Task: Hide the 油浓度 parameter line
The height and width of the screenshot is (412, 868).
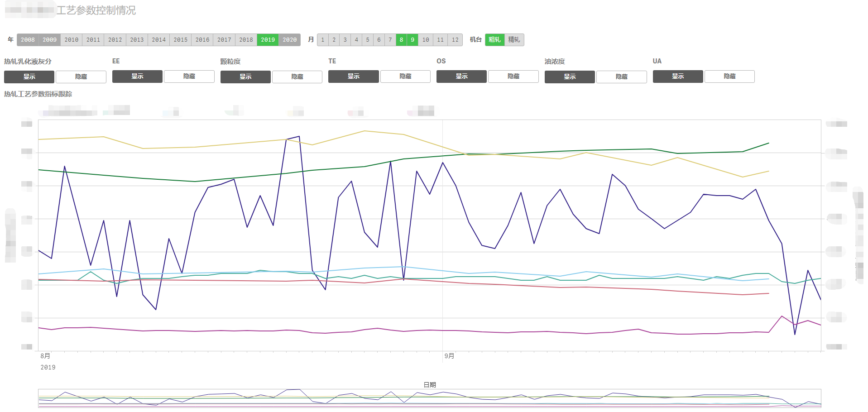Action: click(621, 77)
